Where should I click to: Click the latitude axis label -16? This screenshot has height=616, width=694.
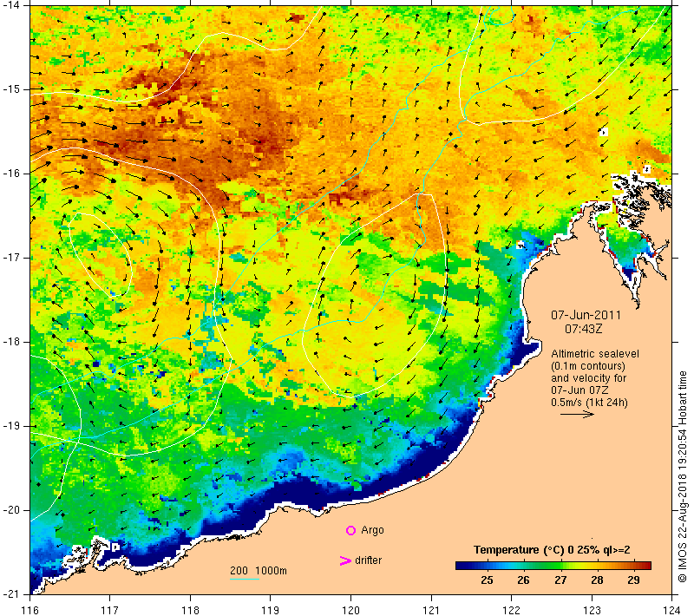11,174
